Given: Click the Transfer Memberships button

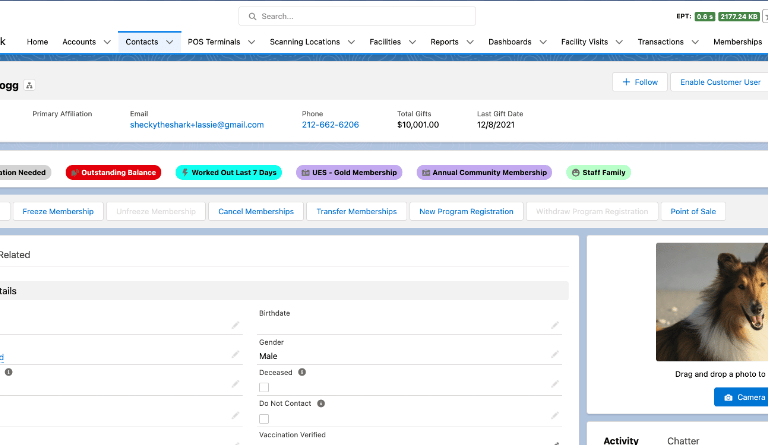Looking at the screenshot, I should tap(356, 211).
